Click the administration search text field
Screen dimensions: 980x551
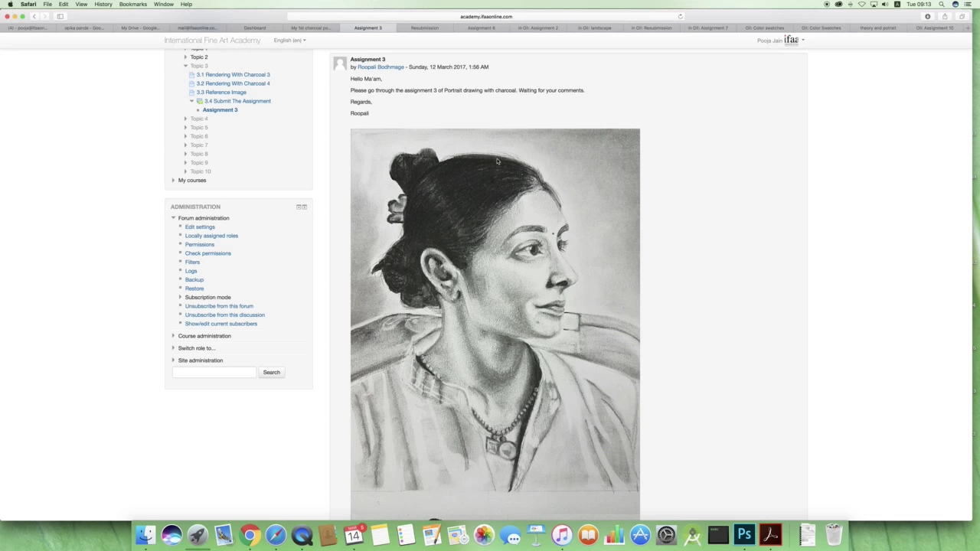click(214, 373)
